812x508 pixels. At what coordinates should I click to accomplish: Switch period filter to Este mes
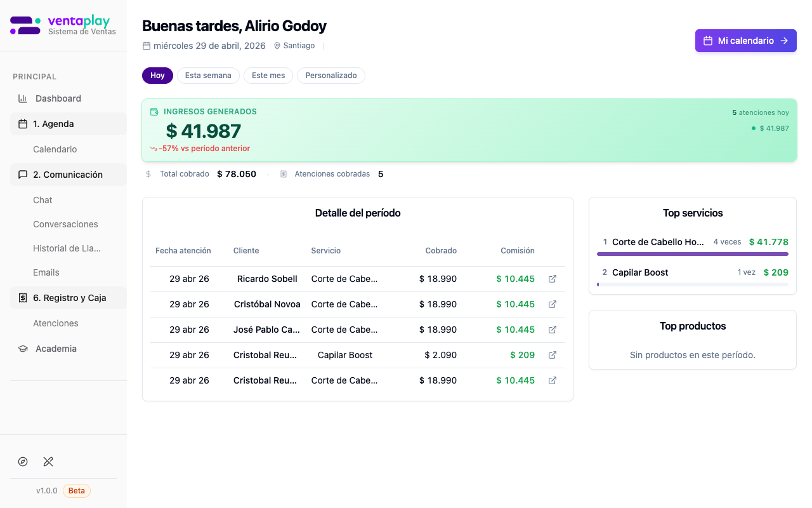click(268, 76)
